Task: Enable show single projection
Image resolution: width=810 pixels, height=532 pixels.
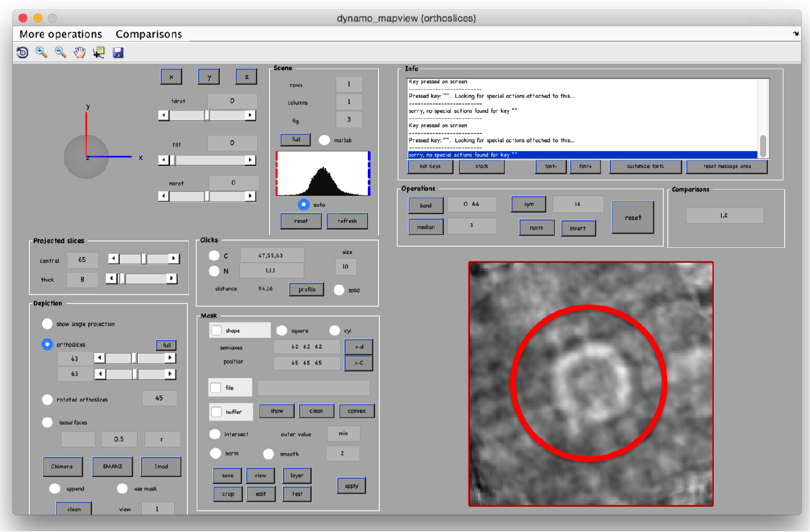Action: coord(47,323)
